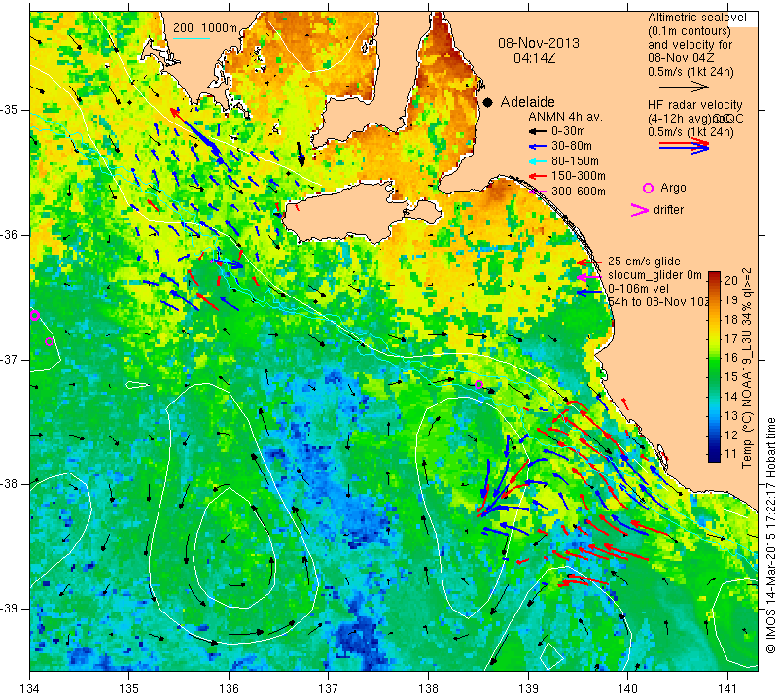Click the slocum_glider 0m magenta arrow
The width and height of the screenshot is (778, 700).
click(589, 277)
